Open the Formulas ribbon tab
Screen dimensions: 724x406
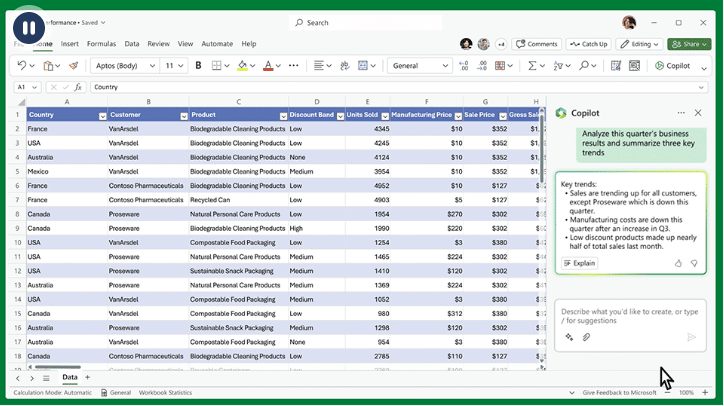point(101,44)
